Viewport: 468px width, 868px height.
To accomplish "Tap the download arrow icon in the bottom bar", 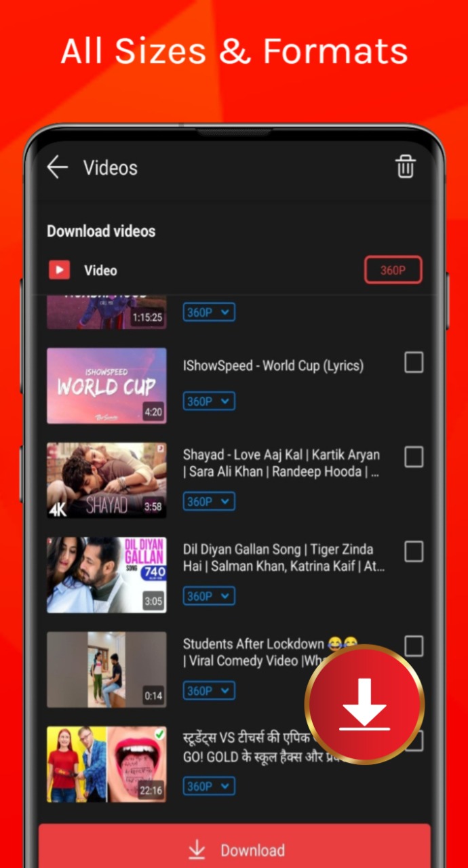I will (197, 849).
